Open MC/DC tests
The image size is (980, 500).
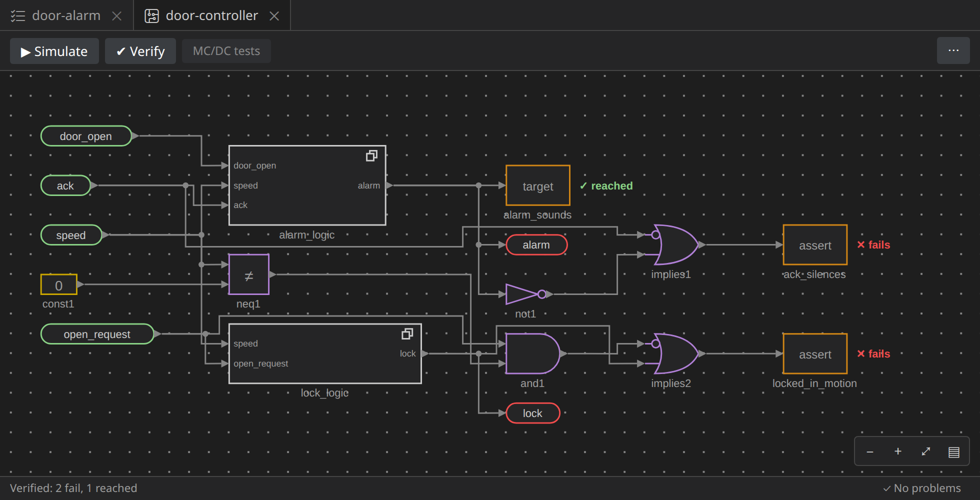coord(226,51)
